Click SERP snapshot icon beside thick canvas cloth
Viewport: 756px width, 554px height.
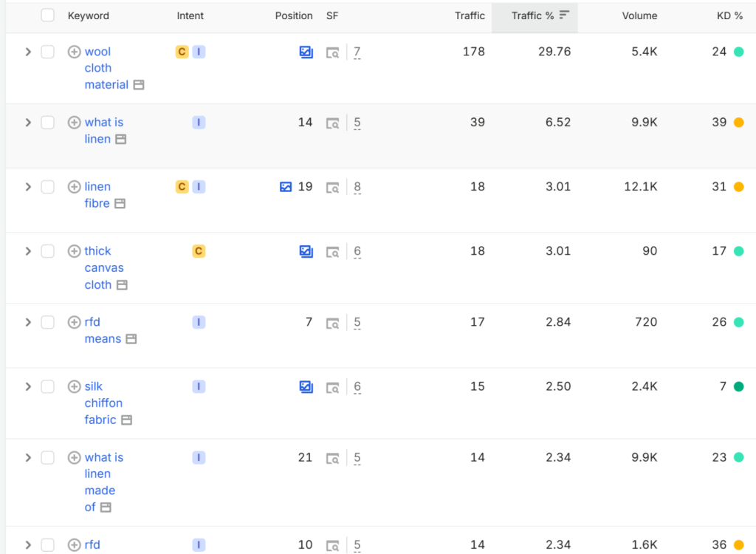(x=333, y=252)
